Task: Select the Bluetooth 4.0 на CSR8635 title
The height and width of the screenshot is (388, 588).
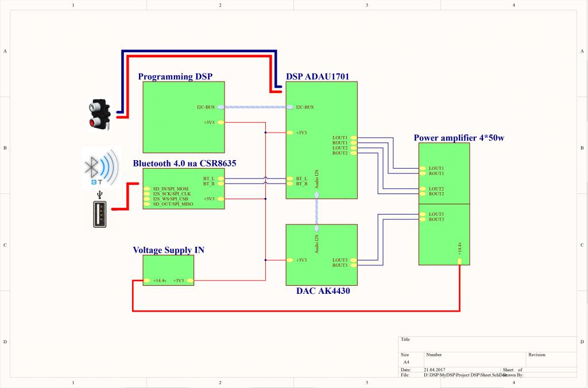Action: [184, 164]
